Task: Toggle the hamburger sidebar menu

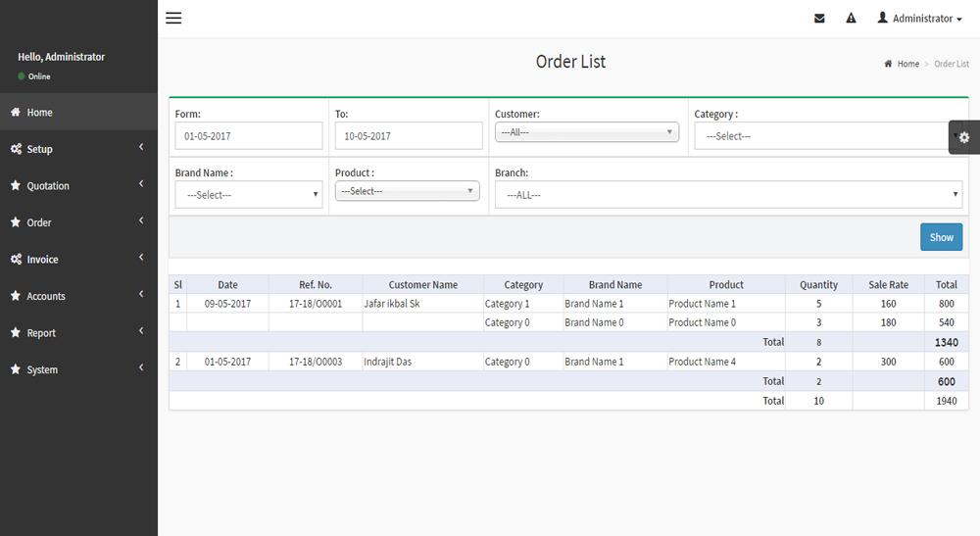Action: (173, 18)
